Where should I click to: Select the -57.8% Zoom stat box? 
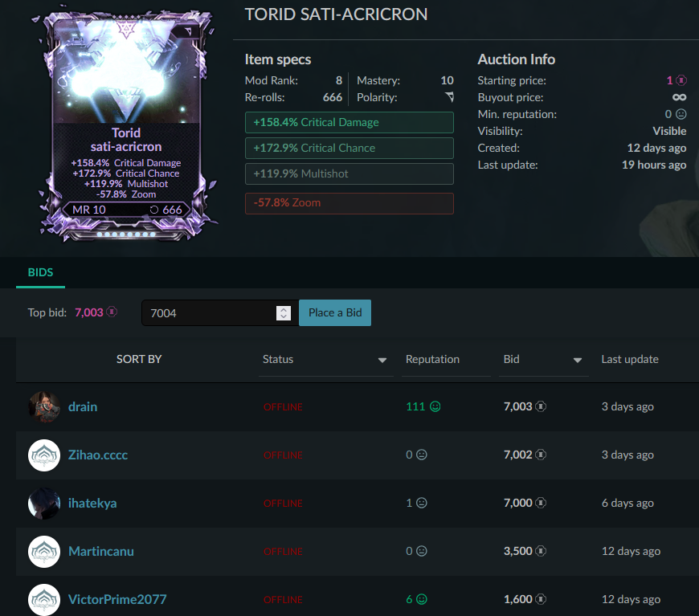(349, 203)
